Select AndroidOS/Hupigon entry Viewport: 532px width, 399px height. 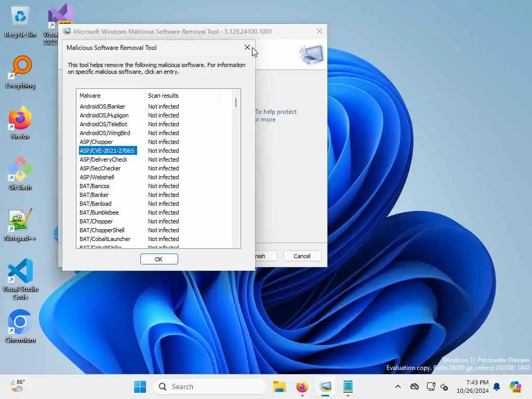point(104,115)
